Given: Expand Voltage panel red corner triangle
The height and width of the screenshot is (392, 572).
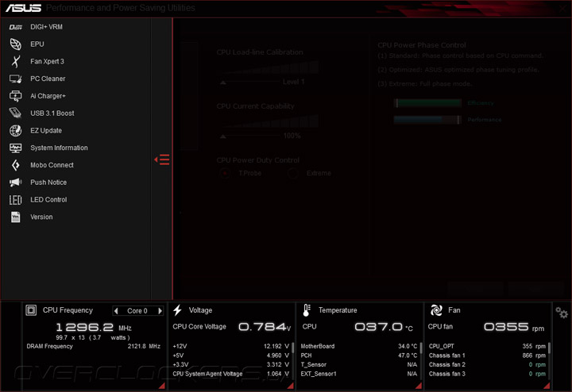Looking at the screenshot, I should (291, 386).
